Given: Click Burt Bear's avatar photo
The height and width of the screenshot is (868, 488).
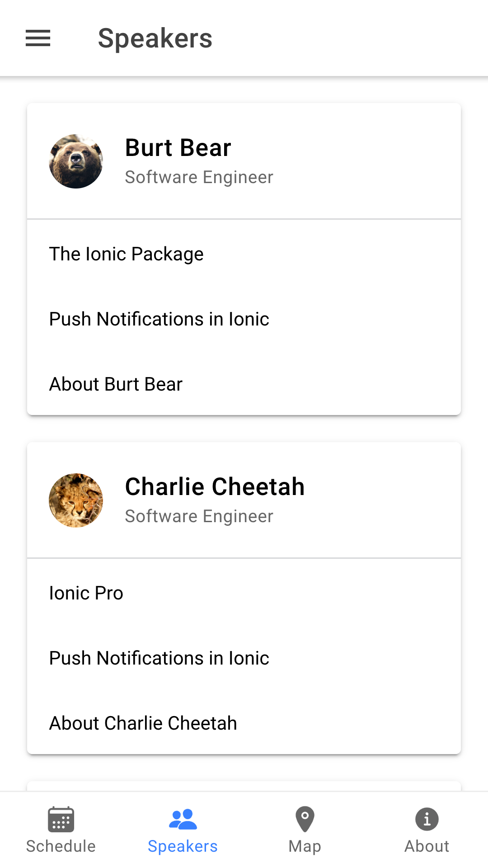Looking at the screenshot, I should [76, 161].
